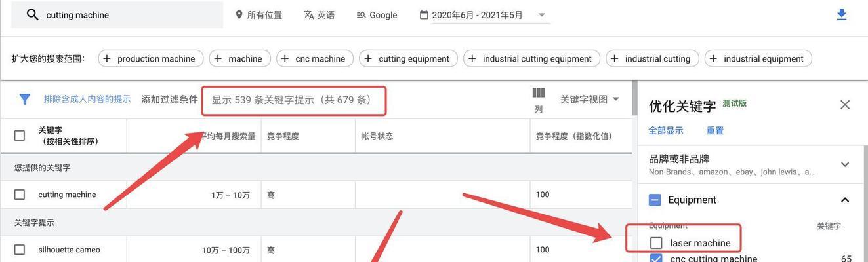The height and width of the screenshot is (262, 868).
Task: Add the 'machine' suggestion chip
Action: click(240, 58)
